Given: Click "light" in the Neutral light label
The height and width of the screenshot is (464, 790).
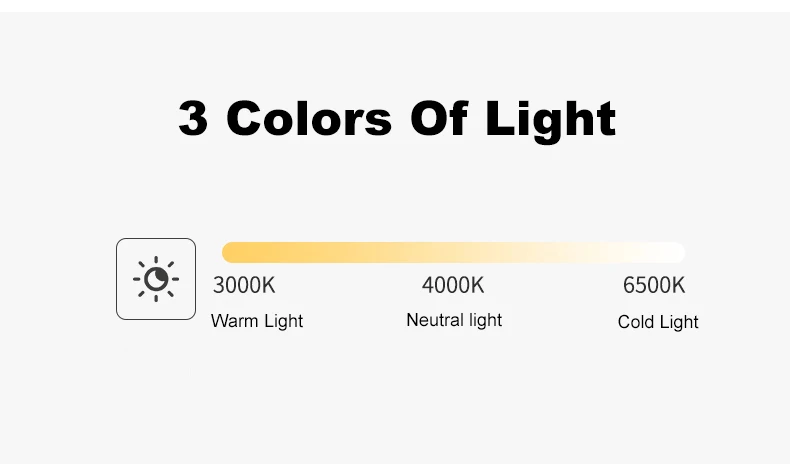Looking at the screenshot, I should pos(485,320).
